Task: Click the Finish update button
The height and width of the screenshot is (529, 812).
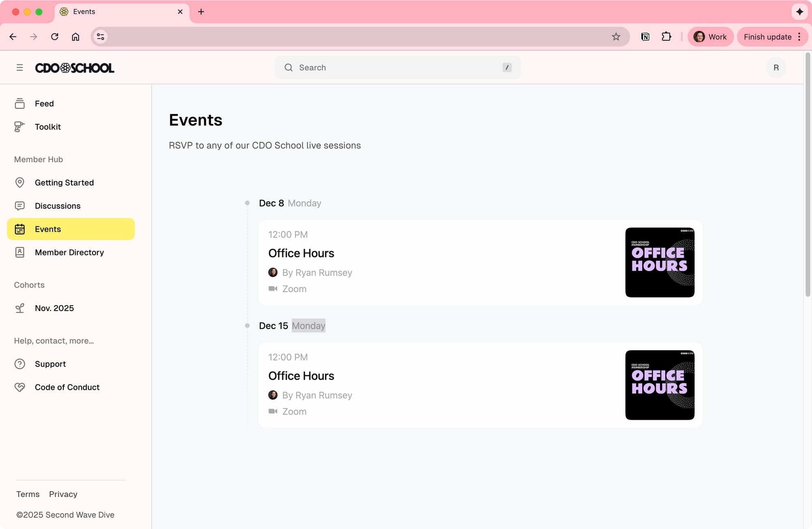Action: click(x=767, y=37)
